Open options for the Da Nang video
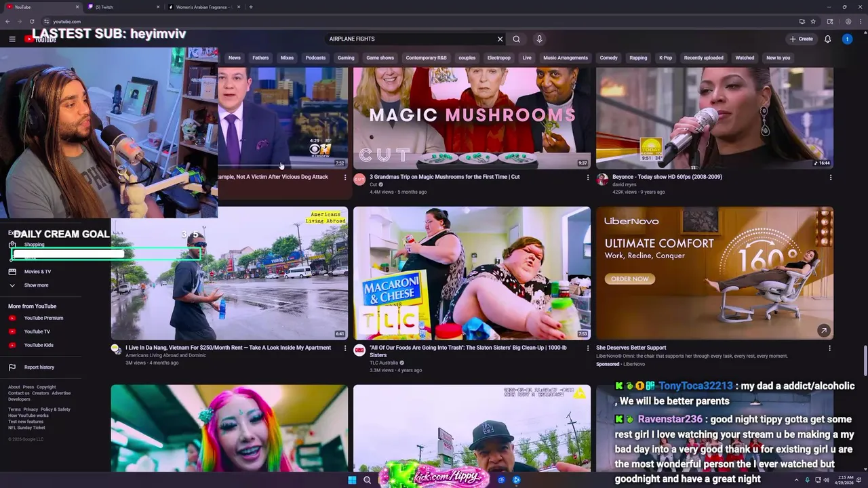This screenshot has width=868, height=488. [x=345, y=348]
